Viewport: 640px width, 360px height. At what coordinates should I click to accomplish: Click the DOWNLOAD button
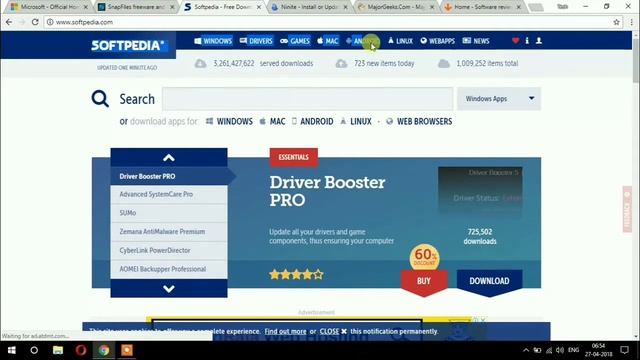pyautogui.click(x=489, y=282)
